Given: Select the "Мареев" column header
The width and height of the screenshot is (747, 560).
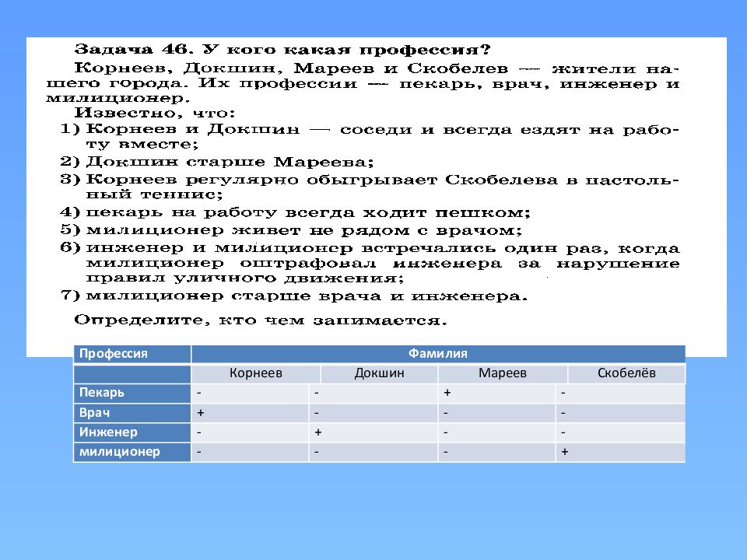Looking at the screenshot, I should (502, 374).
